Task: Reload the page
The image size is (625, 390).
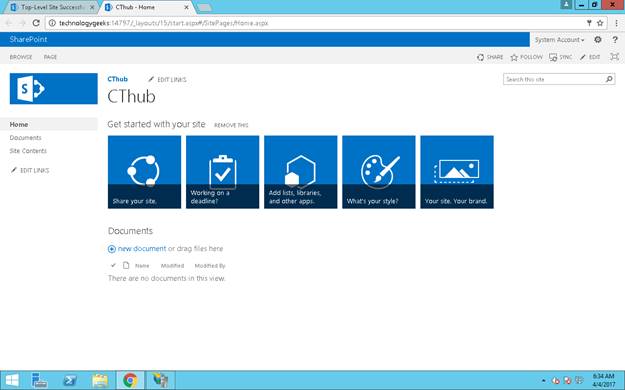Action: coord(36,23)
